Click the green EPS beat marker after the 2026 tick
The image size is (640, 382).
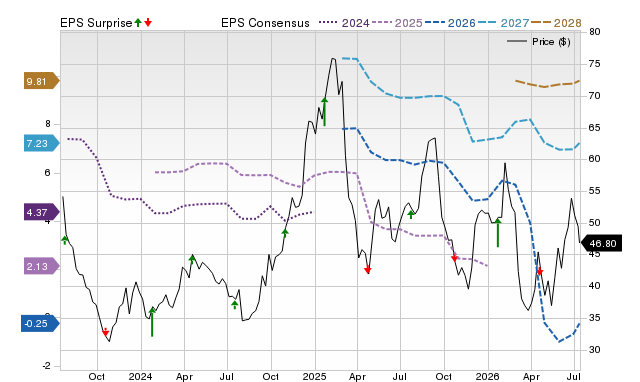coord(498,233)
